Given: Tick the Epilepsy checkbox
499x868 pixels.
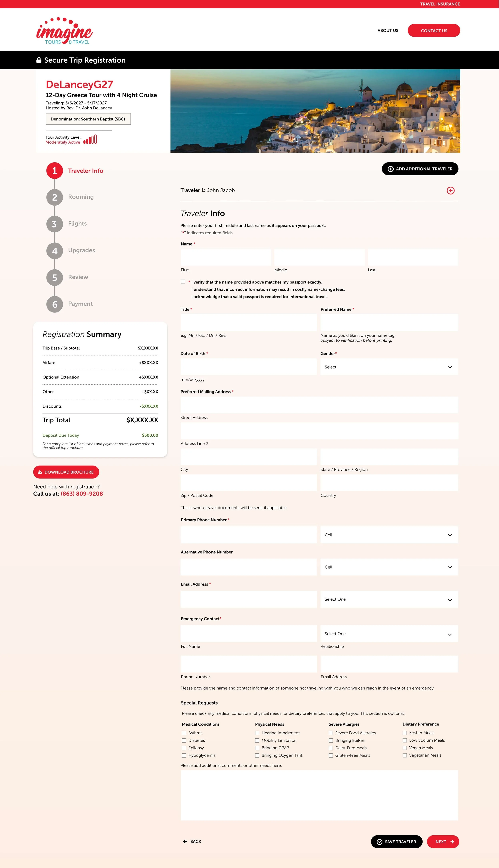Looking at the screenshot, I should [184, 748].
